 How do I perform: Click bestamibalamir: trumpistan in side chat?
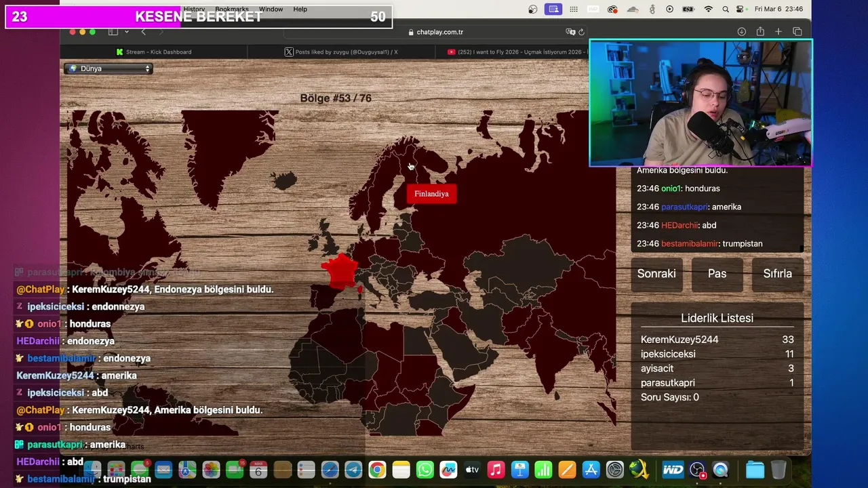[x=699, y=243]
